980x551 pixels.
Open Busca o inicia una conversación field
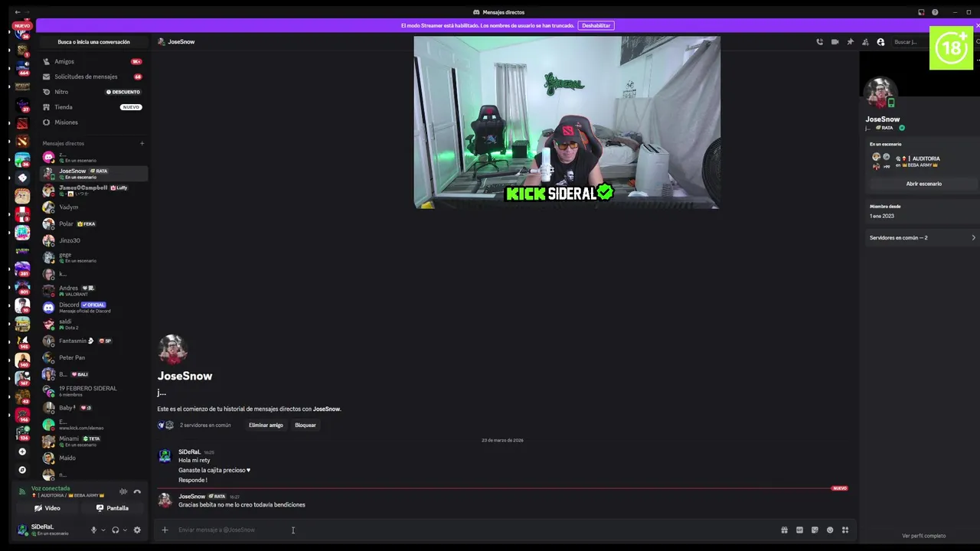93,42
